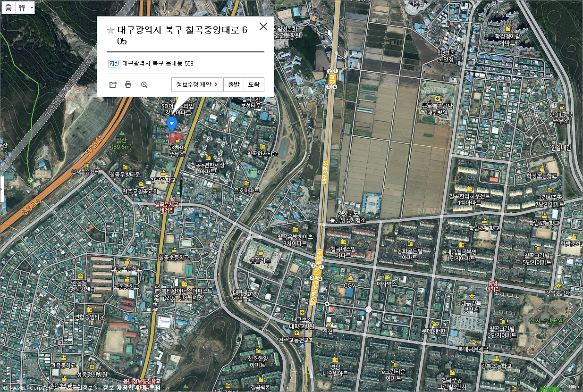Image resolution: width=583 pixels, height=392 pixels.
Task: Click the share icon in popup
Action: (x=113, y=84)
